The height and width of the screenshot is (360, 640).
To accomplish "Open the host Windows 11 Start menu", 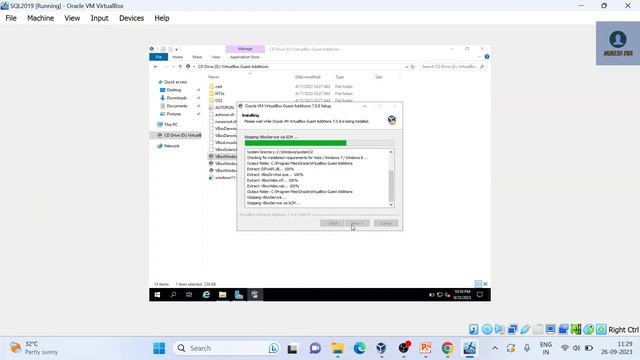I will point(159,348).
